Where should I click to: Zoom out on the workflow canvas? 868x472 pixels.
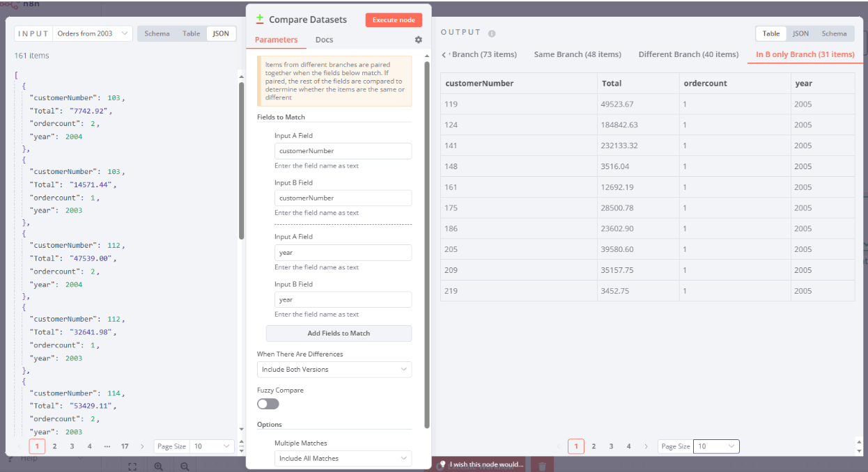tap(184, 466)
